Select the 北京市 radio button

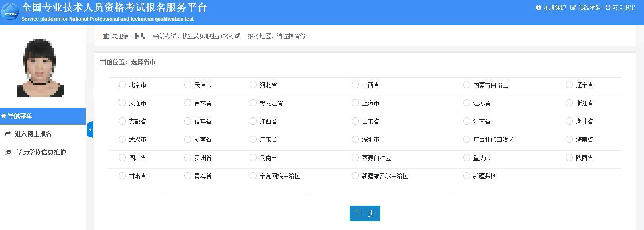coord(122,85)
